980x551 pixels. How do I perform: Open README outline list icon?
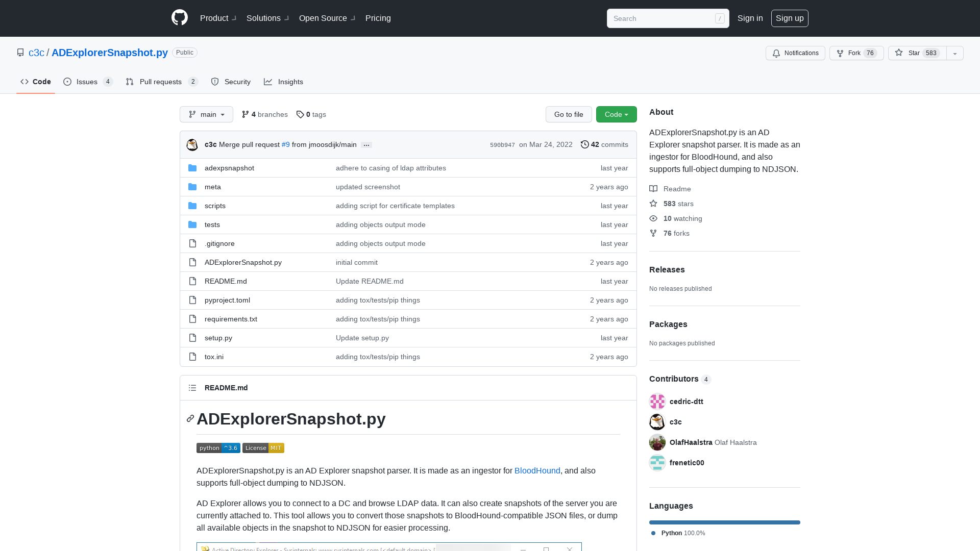[x=192, y=388]
